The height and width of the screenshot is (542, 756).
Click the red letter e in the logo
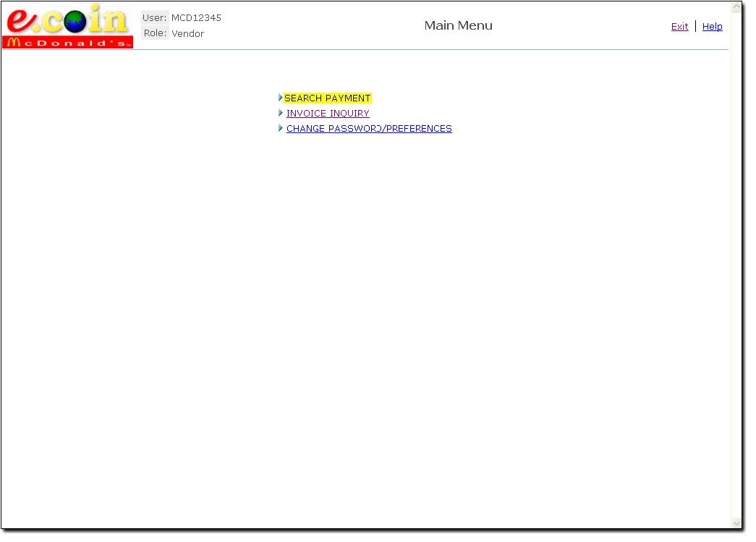tap(22, 21)
